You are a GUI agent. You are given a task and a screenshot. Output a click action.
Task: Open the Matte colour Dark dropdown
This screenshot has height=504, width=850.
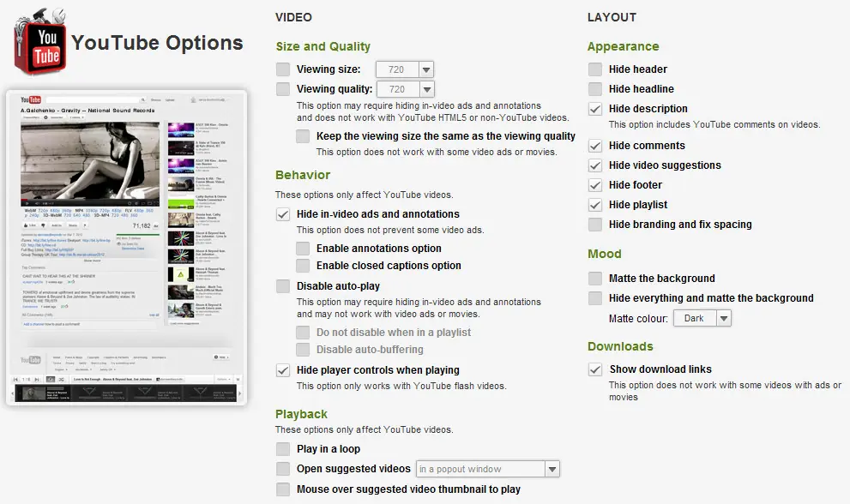[702, 318]
